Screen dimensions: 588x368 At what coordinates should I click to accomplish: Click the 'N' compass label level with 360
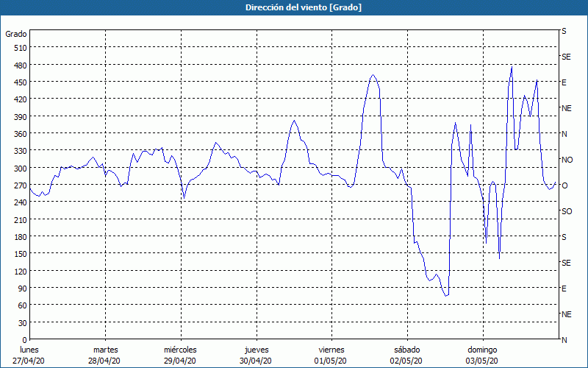coord(564,134)
